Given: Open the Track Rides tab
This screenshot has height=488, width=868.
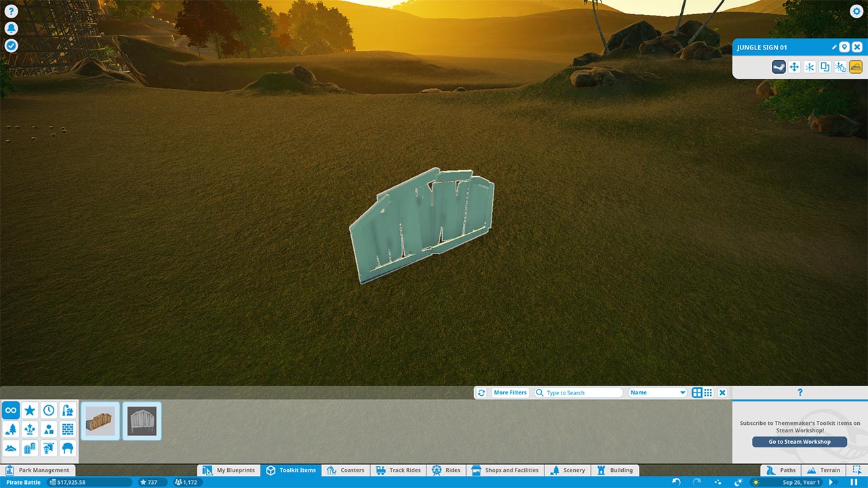Looking at the screenshot, I should tap(398, 470).
